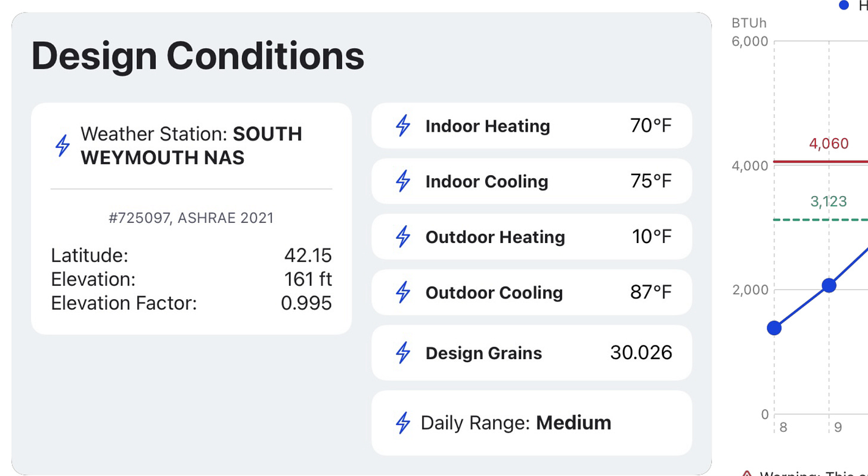
Task: Click the chart data point at hour 8
Action: click(774, 328)
